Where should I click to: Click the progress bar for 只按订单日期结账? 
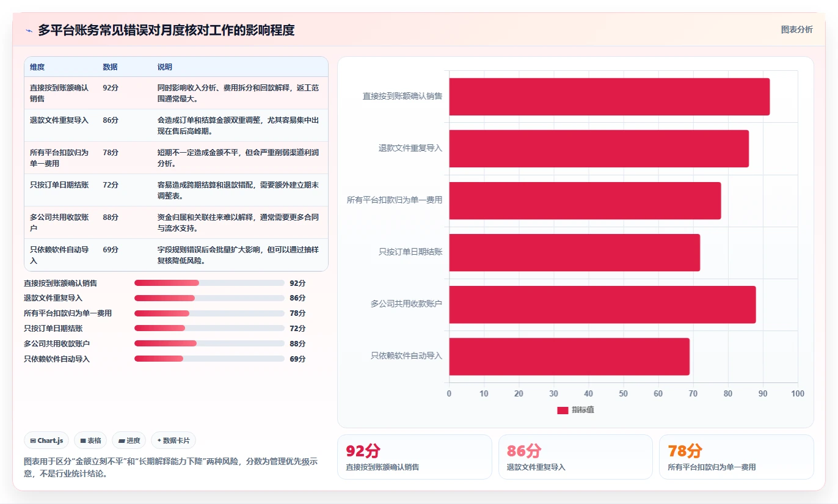tap(209, 329)
